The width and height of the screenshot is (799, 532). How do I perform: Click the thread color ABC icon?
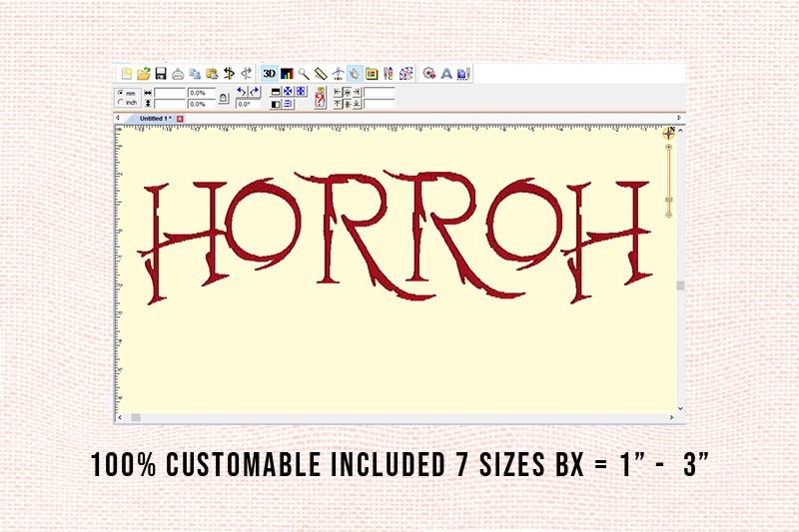(389, 74)
